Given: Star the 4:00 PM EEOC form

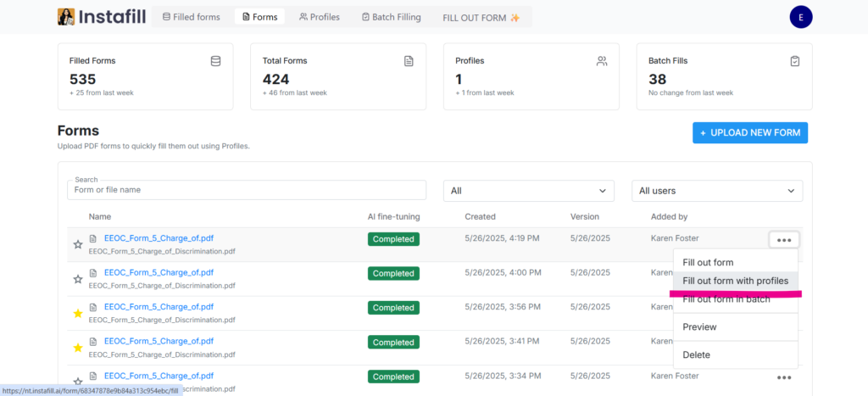Looking at the screenshot, I should (x=78, y=279).
